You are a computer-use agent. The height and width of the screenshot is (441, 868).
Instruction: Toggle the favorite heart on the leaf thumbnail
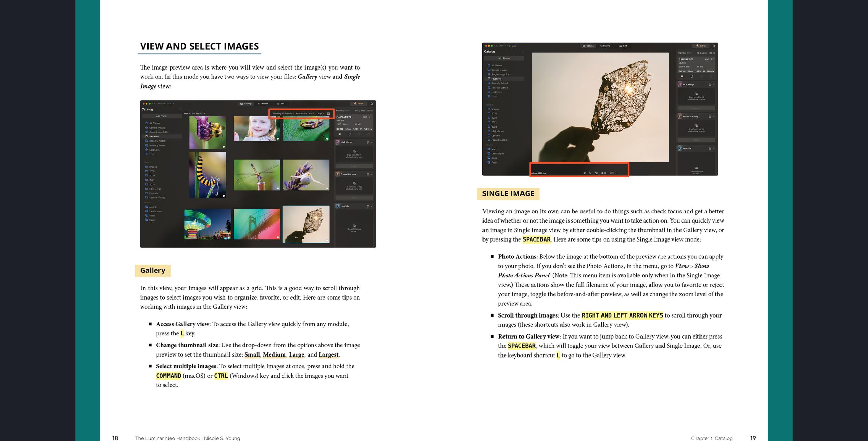coord(327,241)
